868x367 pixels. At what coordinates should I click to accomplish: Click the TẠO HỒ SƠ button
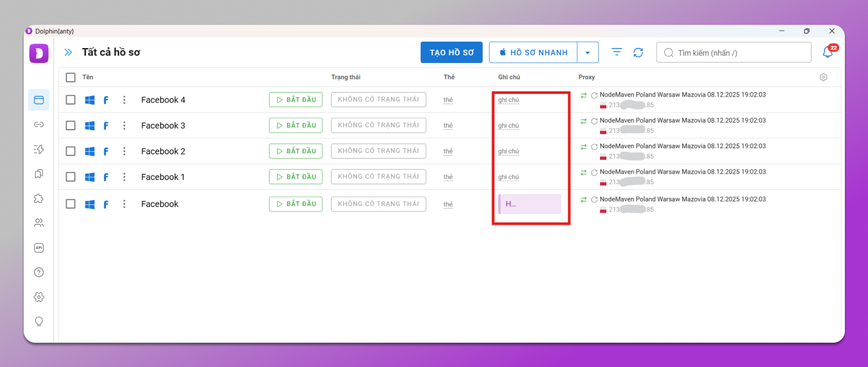coord(451,53)
